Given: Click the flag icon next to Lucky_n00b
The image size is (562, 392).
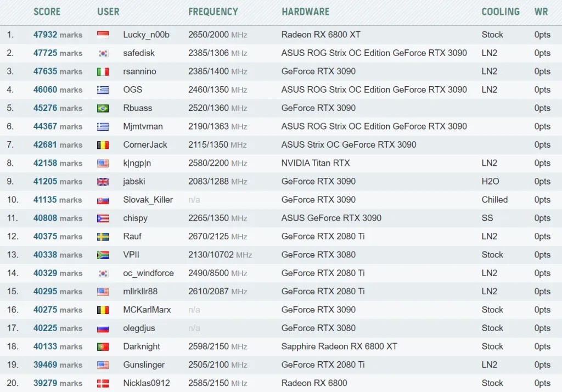Looking at the screenshot, I should [x=103, y=35].
